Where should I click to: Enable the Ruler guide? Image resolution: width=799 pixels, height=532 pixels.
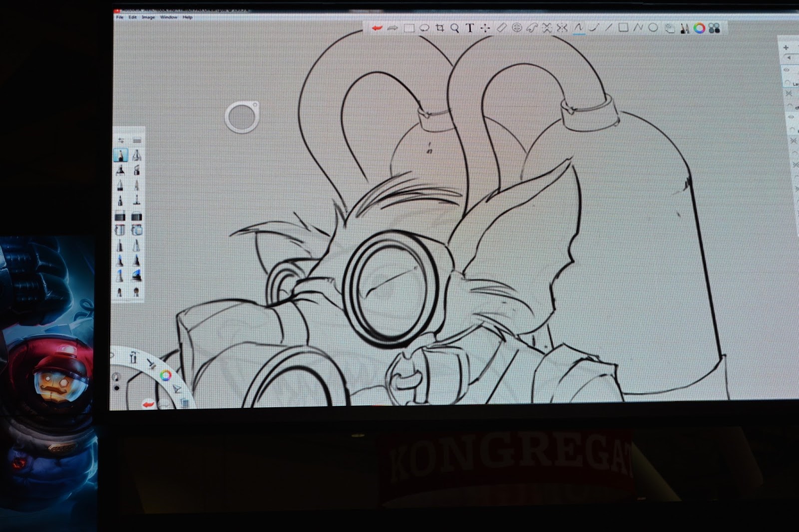[x=501, y=28]
